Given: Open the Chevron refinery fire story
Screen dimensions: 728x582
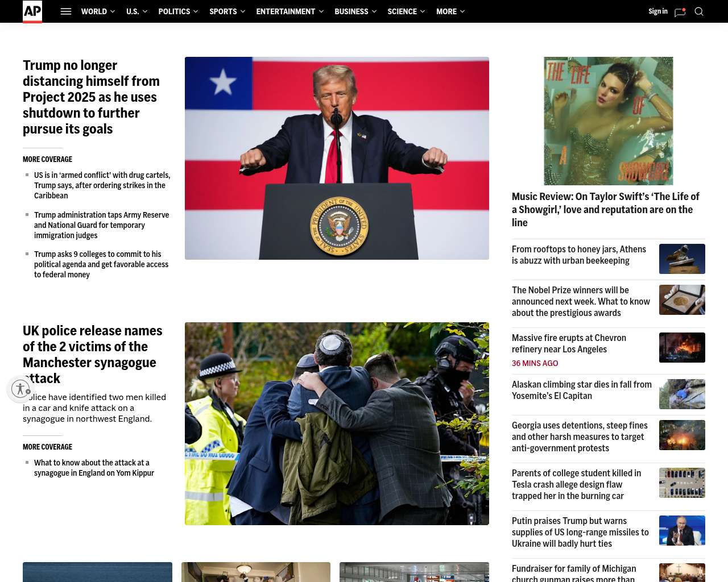Looking at the screenshot, I should click(x=569, y=344).
